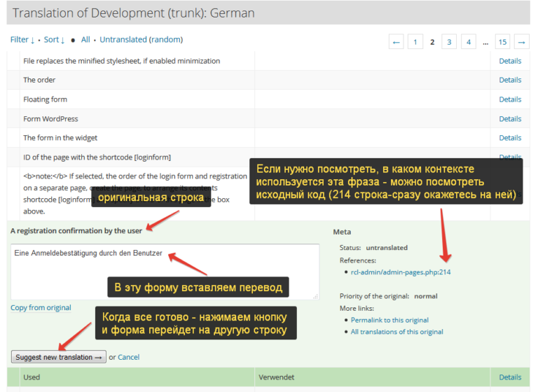Open Details for 'Floating form' row
The image size is (538, 392).
[x=509, y=99]
